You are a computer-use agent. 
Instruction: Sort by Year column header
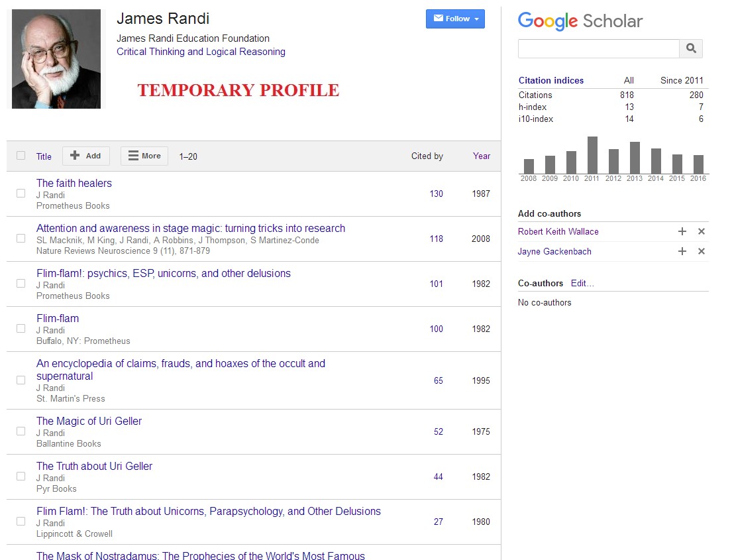point(482,156)
